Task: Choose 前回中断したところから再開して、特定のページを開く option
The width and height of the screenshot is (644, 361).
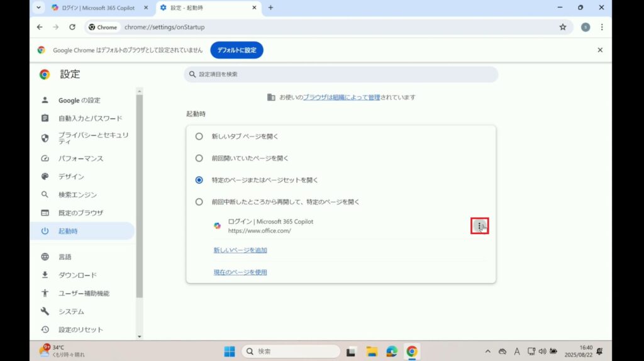Action: (x=199, y=202)
